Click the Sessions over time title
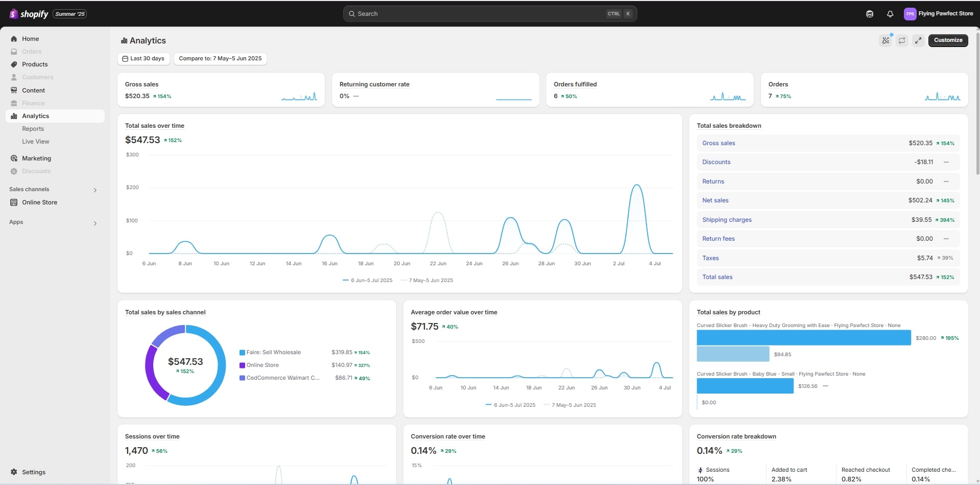 152,436
